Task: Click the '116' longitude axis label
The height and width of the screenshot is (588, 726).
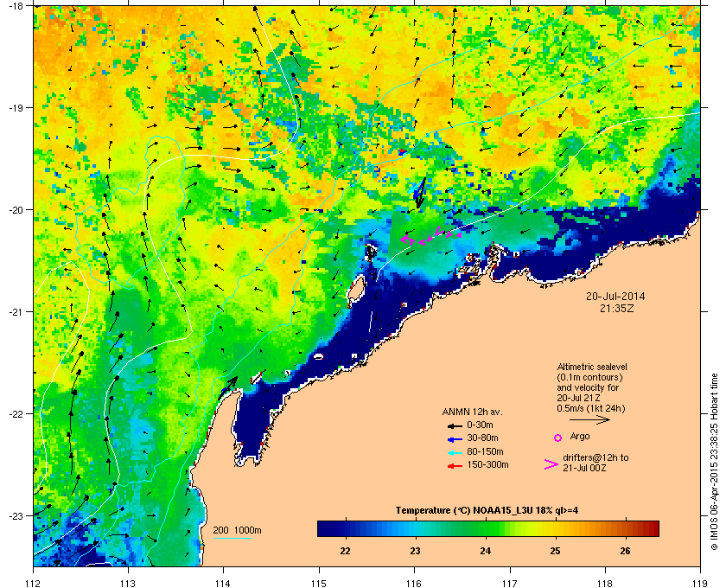Action: point(414,583)
